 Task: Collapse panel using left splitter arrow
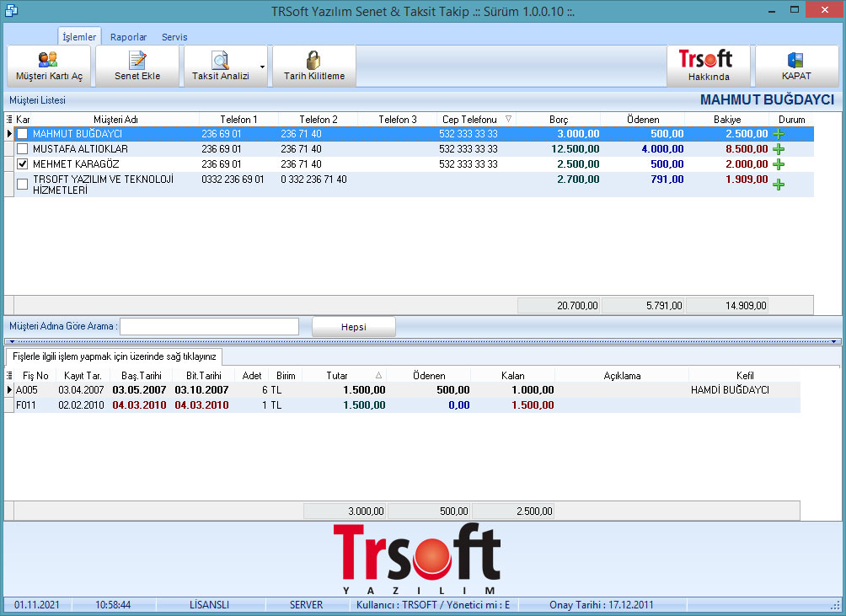click(12, 341)
